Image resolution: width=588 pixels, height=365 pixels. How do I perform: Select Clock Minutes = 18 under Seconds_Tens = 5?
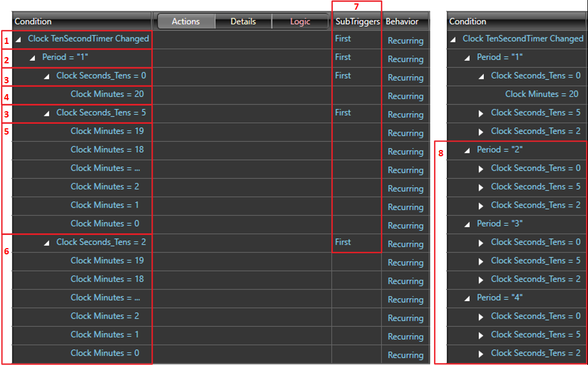(x=107, y=149)
